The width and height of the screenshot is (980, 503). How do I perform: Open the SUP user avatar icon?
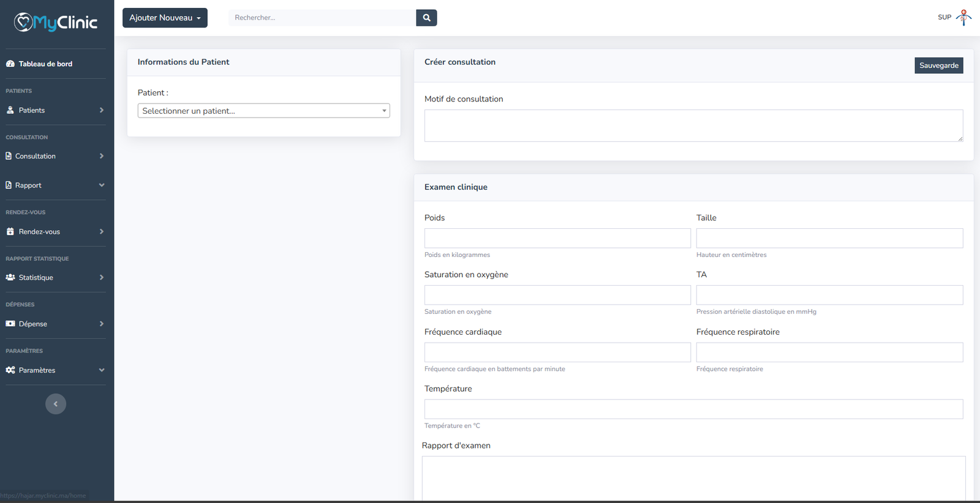point(963,17)
